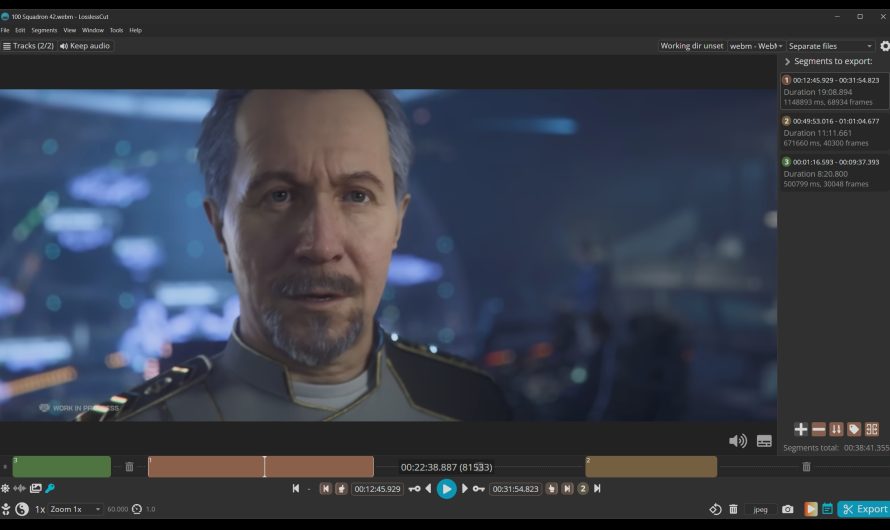Viewport: 890px width, 530px height.
Task: Capture a snapshot with camera icon
Action: [788, 509]
